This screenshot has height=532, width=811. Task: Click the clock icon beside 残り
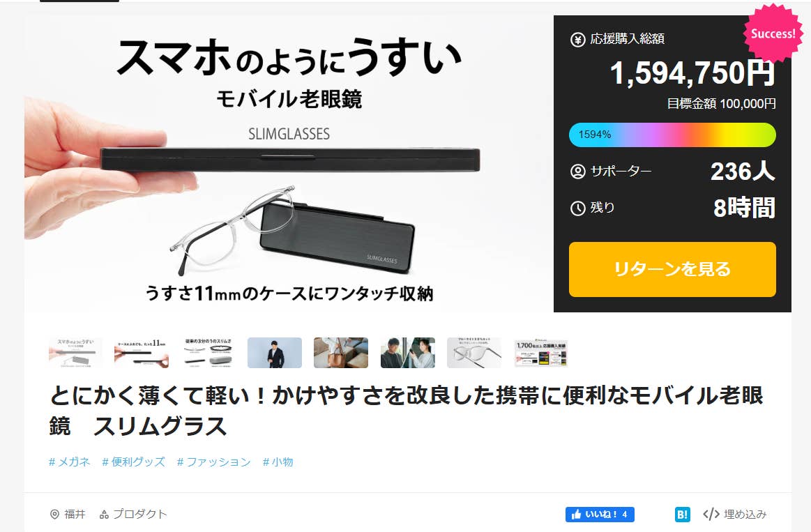pos(577,208)
